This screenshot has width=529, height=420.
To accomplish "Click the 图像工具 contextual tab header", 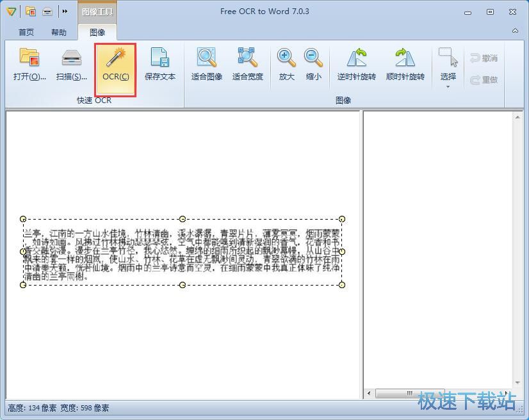I will click(97, 12).
